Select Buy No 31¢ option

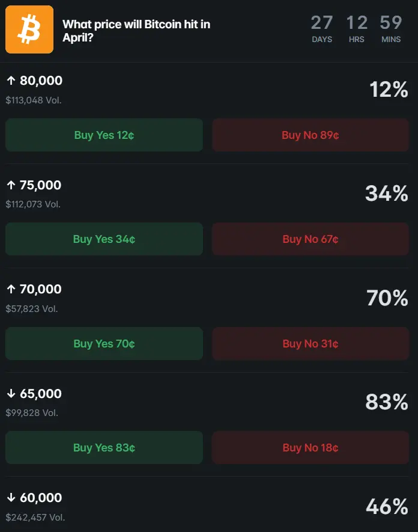click(x=310, y=344)
